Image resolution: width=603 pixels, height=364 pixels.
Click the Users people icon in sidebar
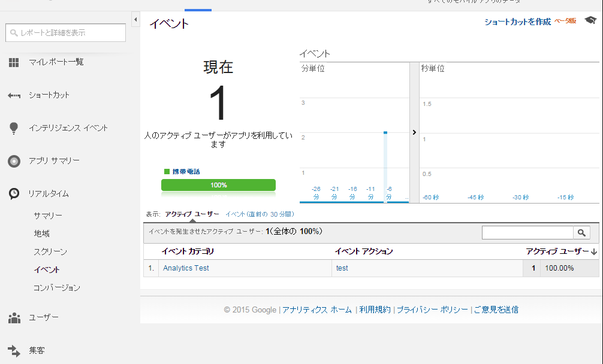click(14, 318)
